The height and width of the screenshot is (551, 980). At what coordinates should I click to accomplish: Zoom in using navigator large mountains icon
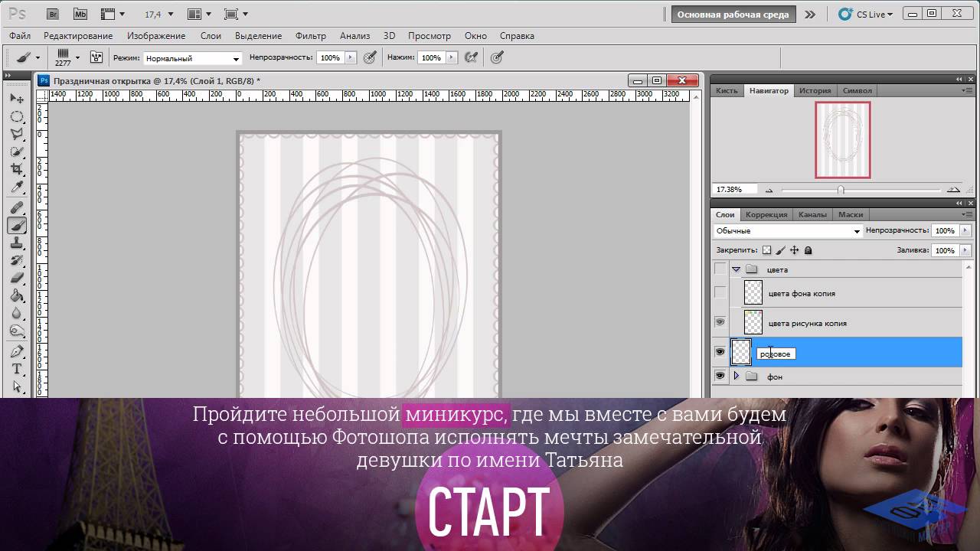953,190
